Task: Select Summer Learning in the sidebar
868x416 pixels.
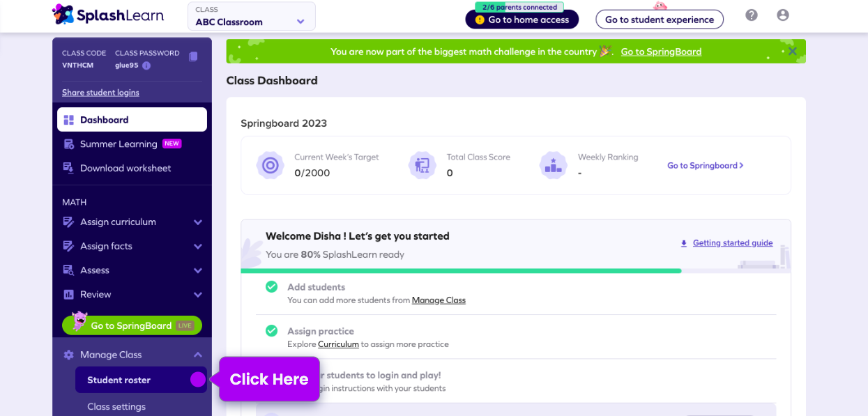Action: pyautogui.click(x=119, y=144)
